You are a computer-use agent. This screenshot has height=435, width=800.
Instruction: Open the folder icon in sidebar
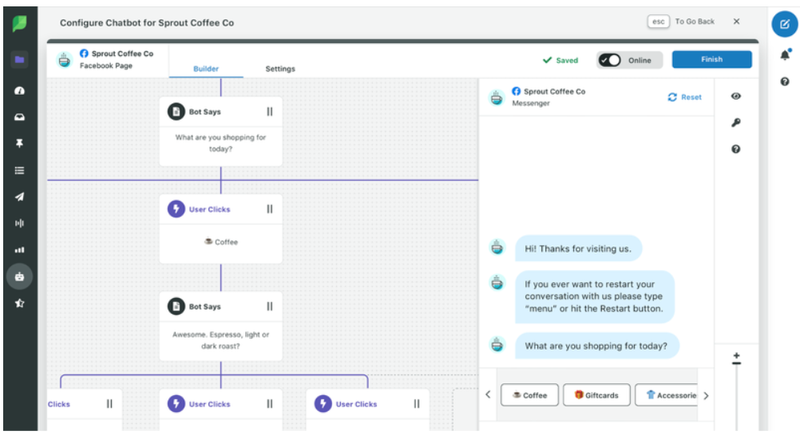(x=19, y=60)
